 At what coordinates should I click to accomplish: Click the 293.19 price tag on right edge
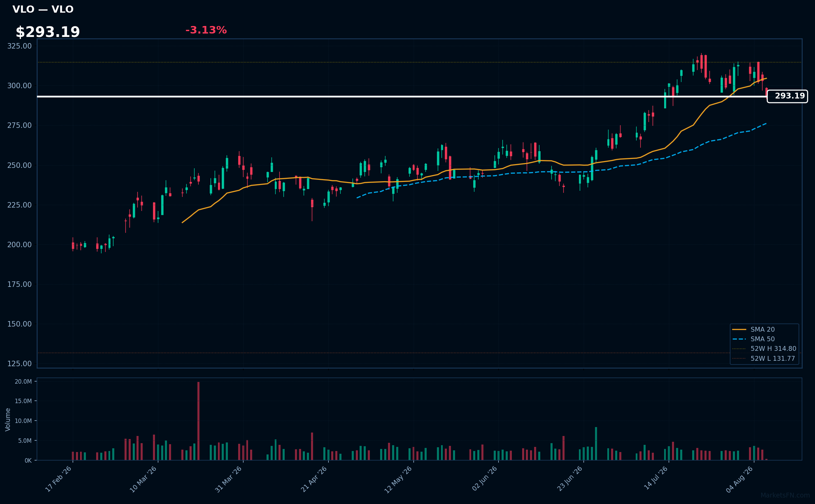pyautogui.click(x=787, y=96)
